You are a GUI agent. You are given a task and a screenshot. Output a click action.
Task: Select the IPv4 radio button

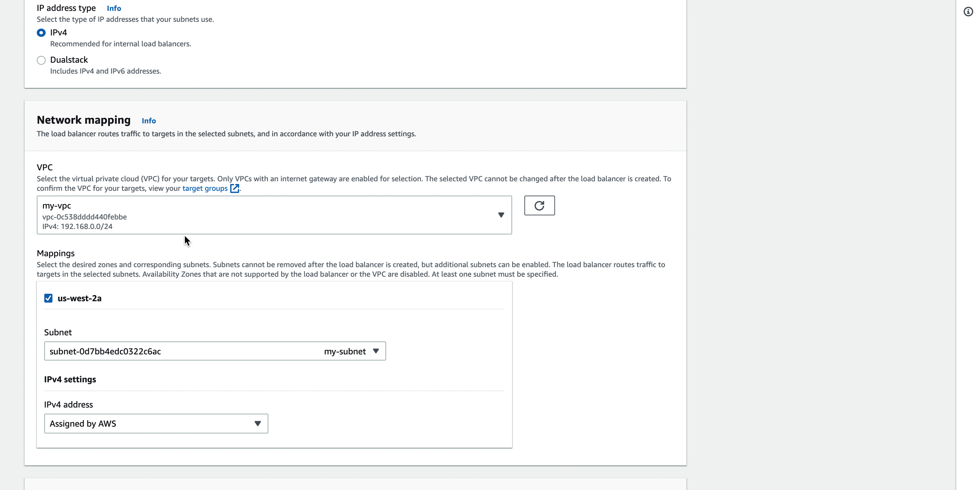point(41,33)
